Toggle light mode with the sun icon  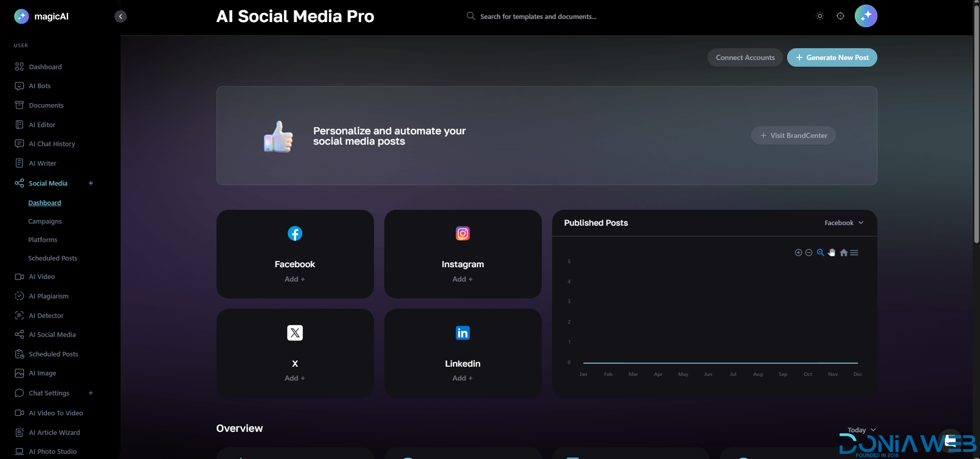point(820,16)
